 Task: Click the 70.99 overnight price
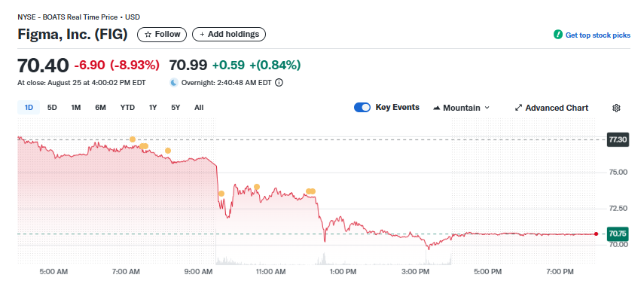188,66
